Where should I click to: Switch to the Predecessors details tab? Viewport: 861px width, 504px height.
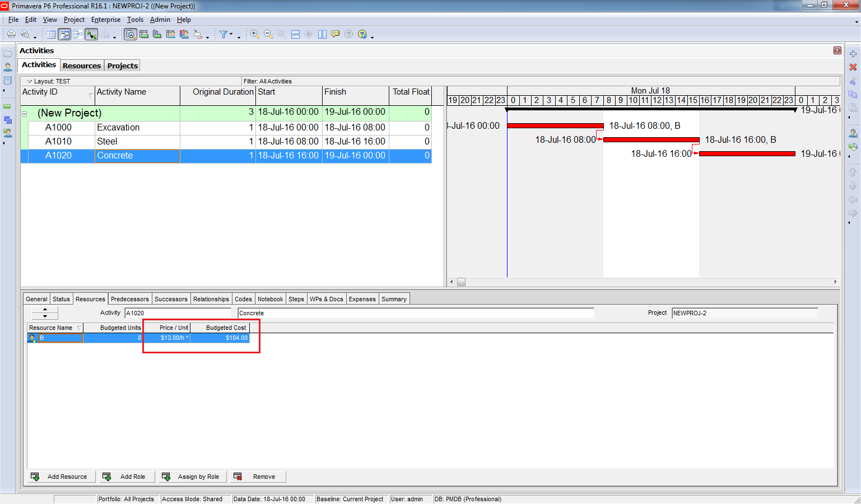coord(129,299)
